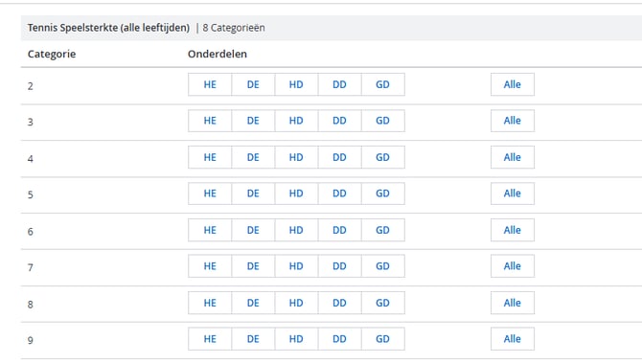Choose HD in category 4 row
642x364 pixels.
click(296, 157)
